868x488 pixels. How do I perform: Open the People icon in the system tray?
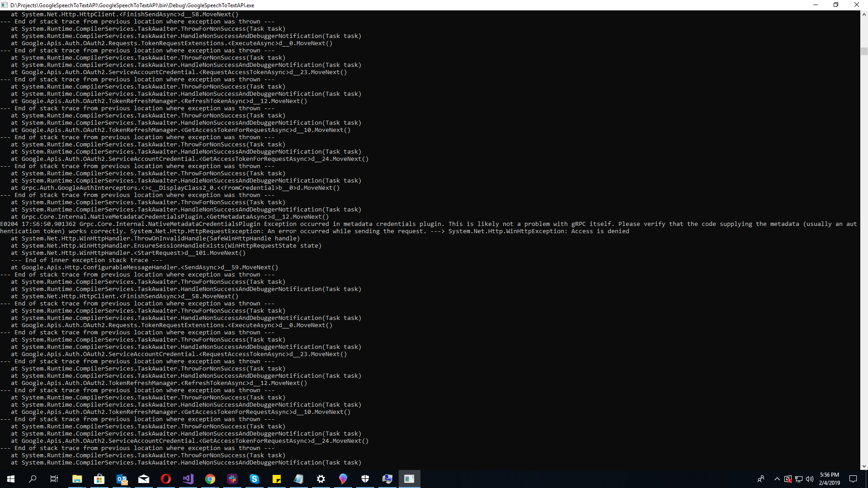[761, 479]
